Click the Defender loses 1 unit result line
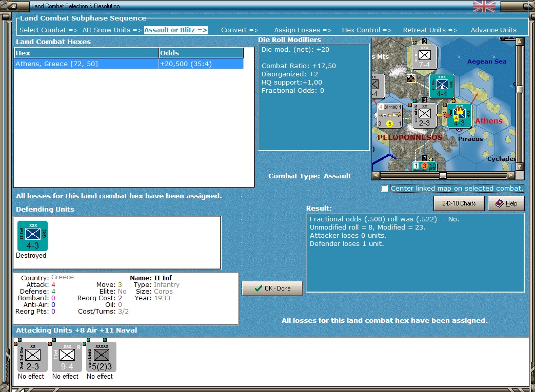This screenshot has width=535, height=392. pos(347,244)
